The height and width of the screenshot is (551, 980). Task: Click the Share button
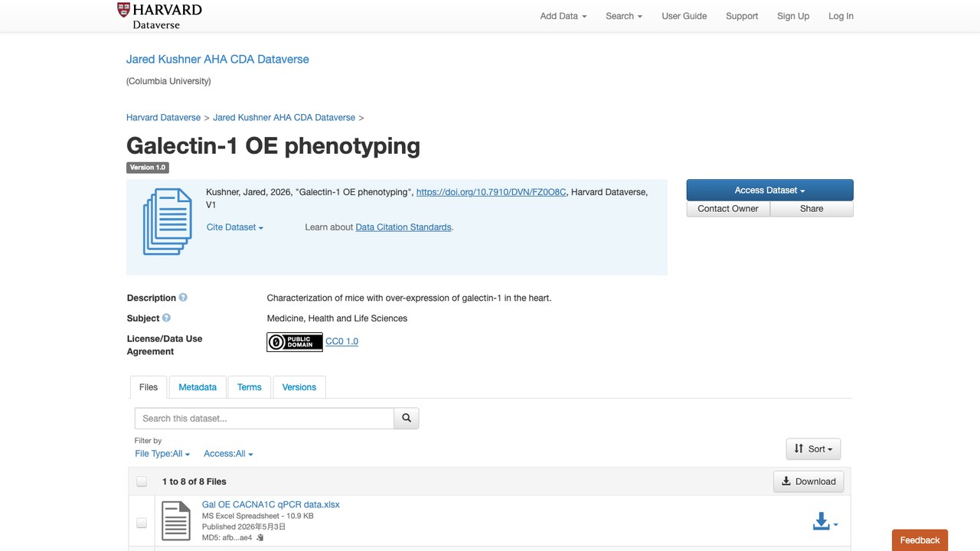(812, 209)
